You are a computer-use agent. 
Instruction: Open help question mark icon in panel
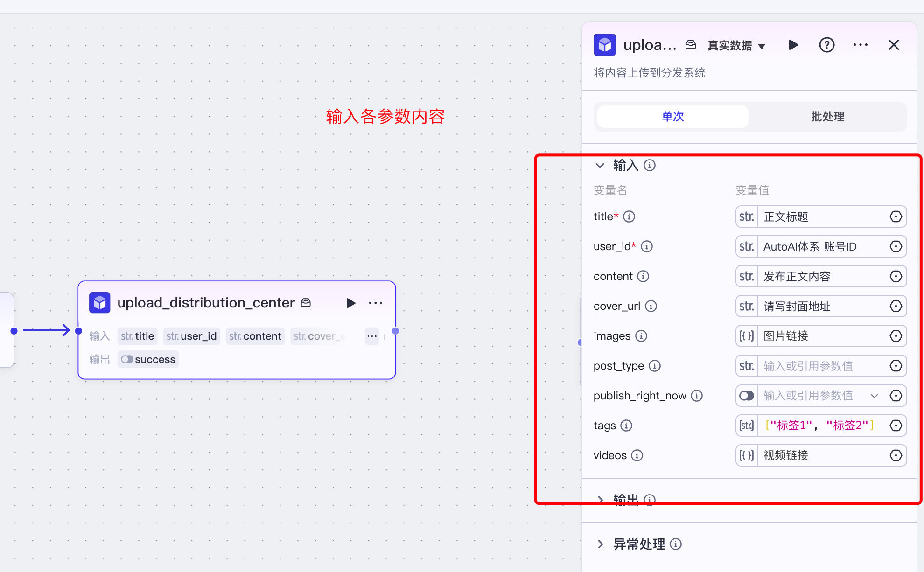click(x=826, y=45)
